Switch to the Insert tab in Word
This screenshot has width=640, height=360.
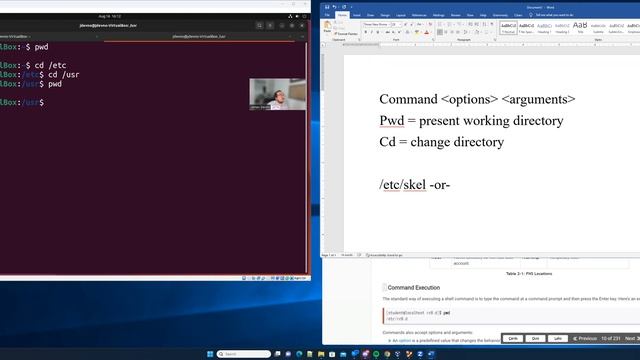tap(357, 15)
